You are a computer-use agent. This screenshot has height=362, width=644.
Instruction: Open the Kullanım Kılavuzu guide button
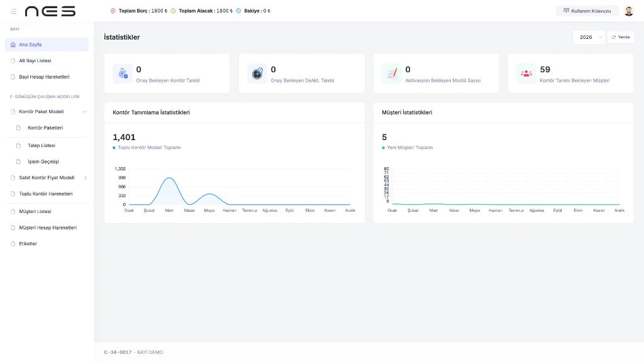(x=587, y=11)
